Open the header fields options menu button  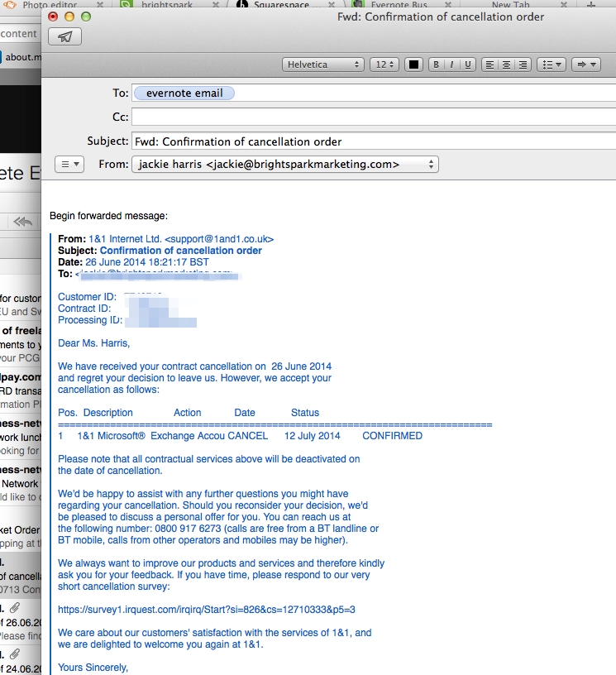69,164
